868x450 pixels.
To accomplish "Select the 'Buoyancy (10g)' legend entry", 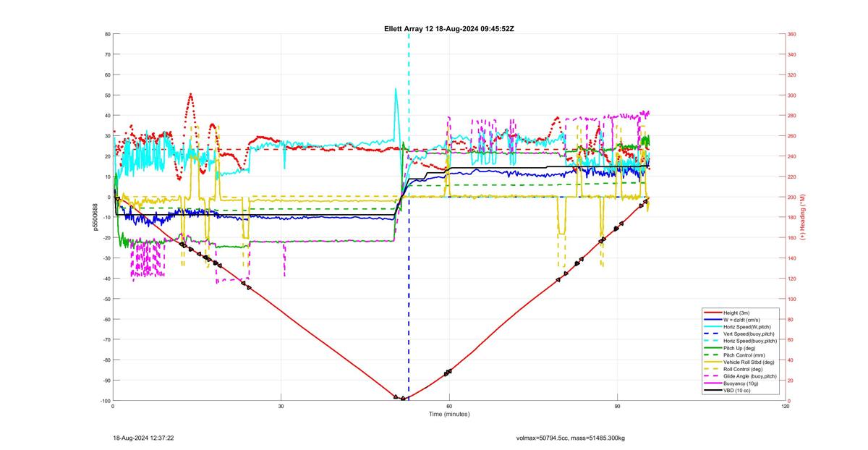I will pos(741,383).
